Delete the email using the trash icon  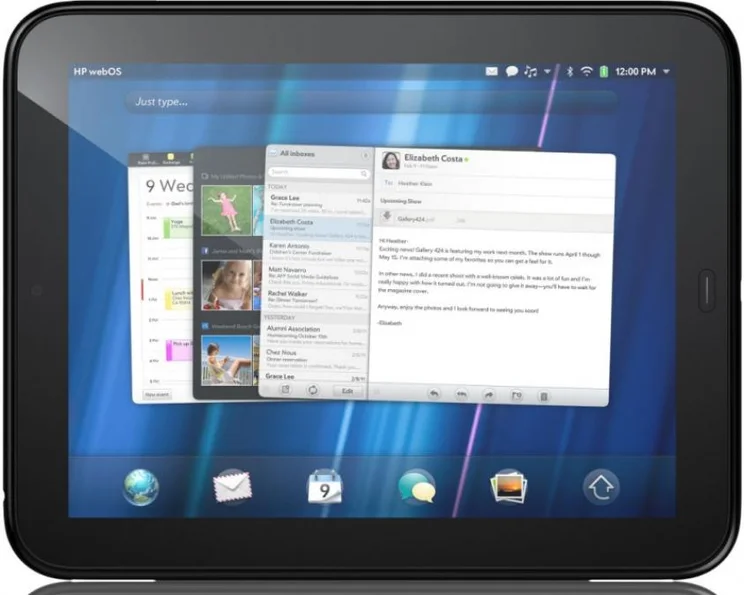(544, 396)
